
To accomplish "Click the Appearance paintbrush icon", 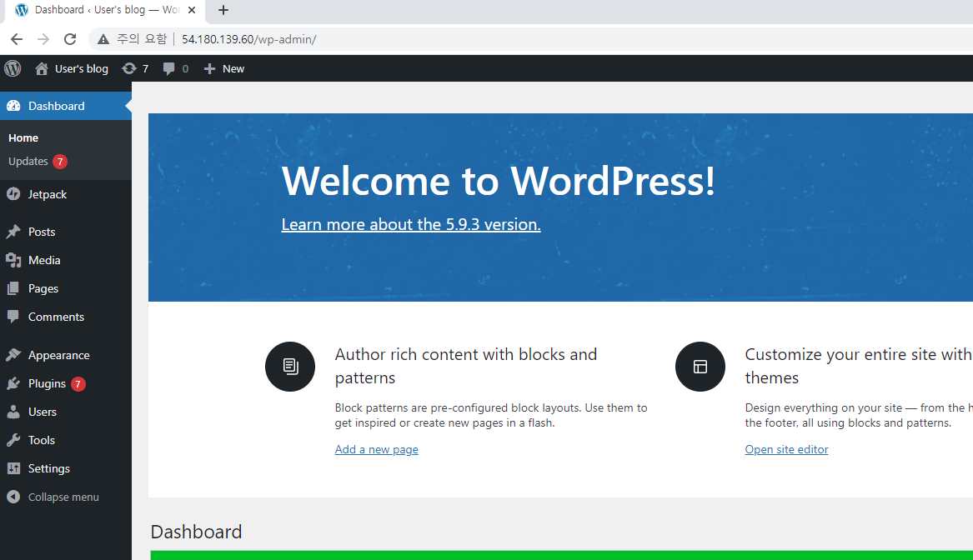I will (x=13, y=355).
